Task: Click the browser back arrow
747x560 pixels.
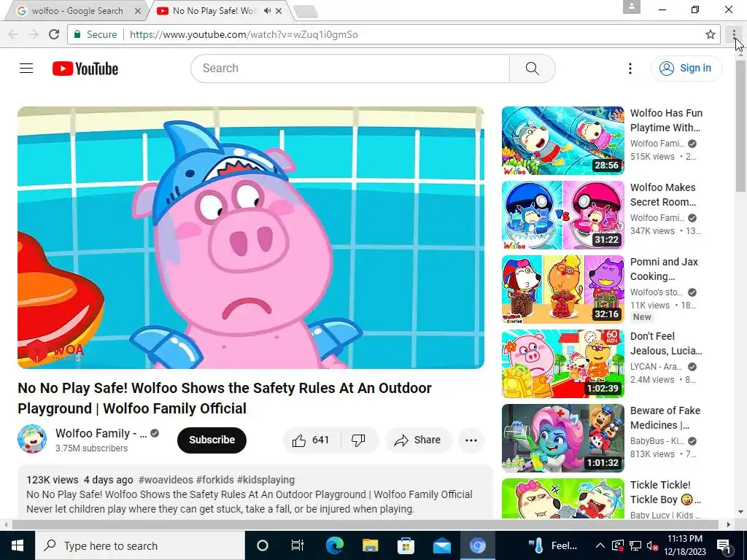Action: 13,34
